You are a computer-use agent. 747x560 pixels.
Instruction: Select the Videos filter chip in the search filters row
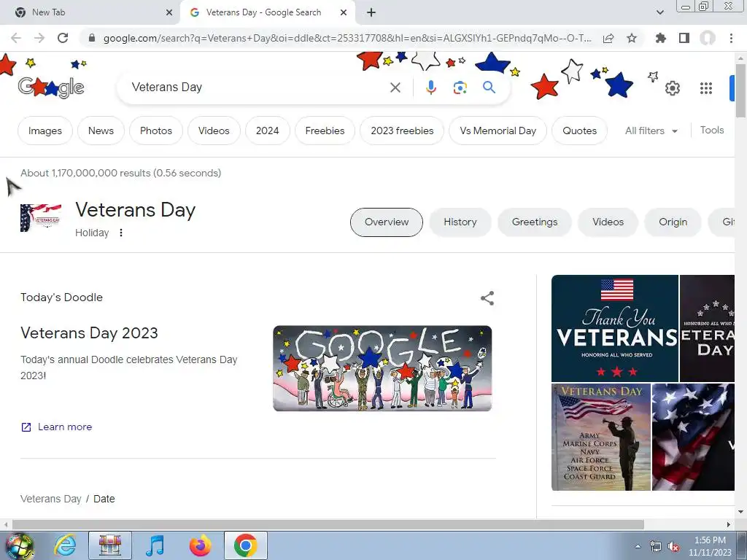[214, 131]
